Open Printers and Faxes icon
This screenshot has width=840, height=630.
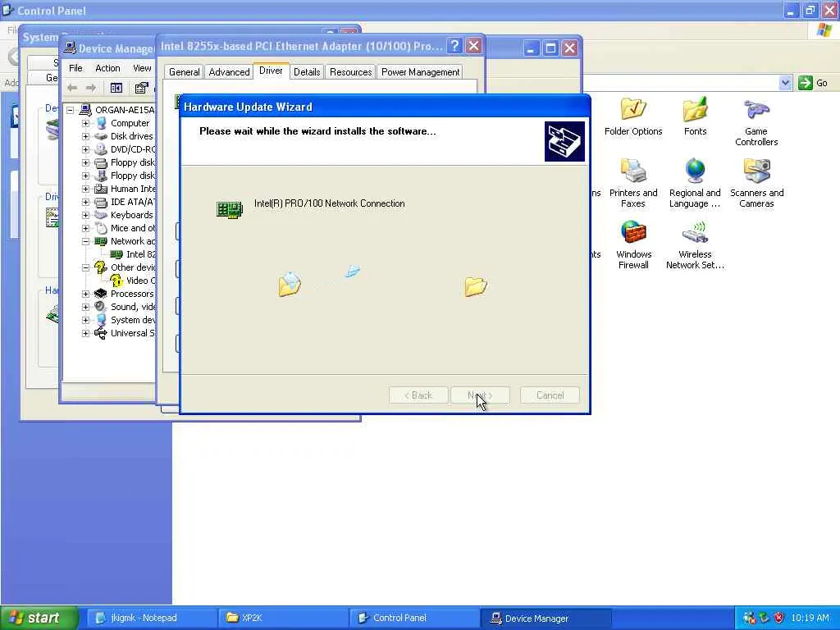633,184
